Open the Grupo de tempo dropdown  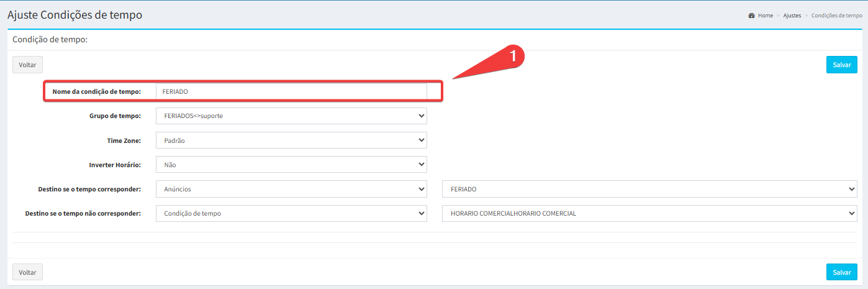(291, 116)
